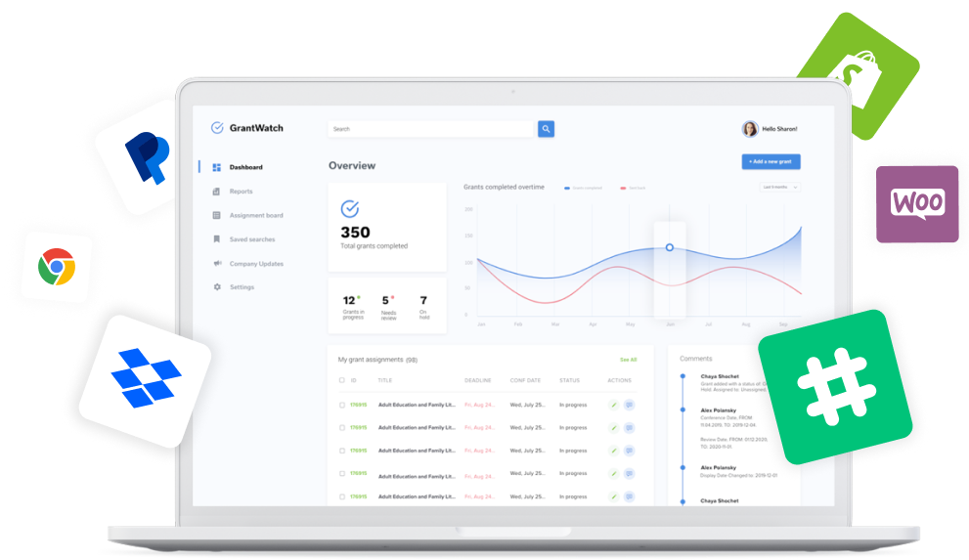Tick the select-all checkbox beside ID header

(342, 380)
